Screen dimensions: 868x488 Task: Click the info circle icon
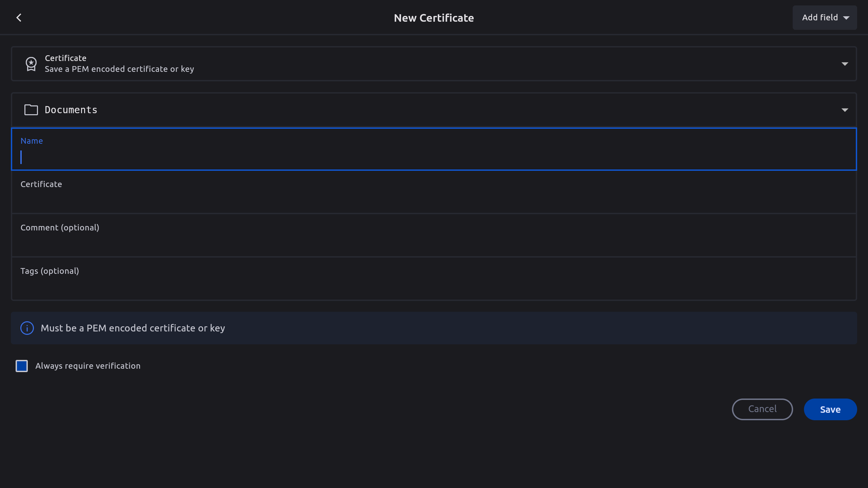click(x=27, y=328)
